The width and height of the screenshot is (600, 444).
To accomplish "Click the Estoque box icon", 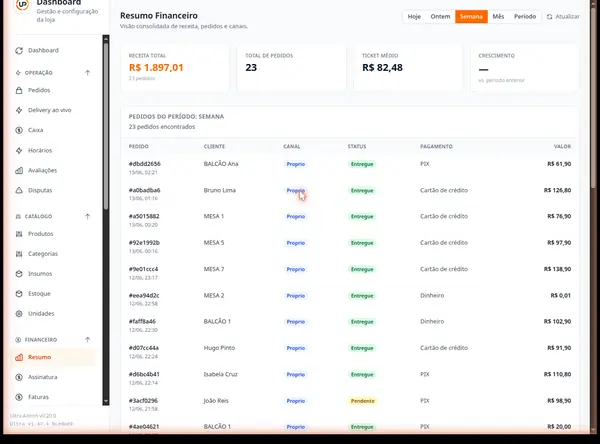I will click(x=19, y=294).
